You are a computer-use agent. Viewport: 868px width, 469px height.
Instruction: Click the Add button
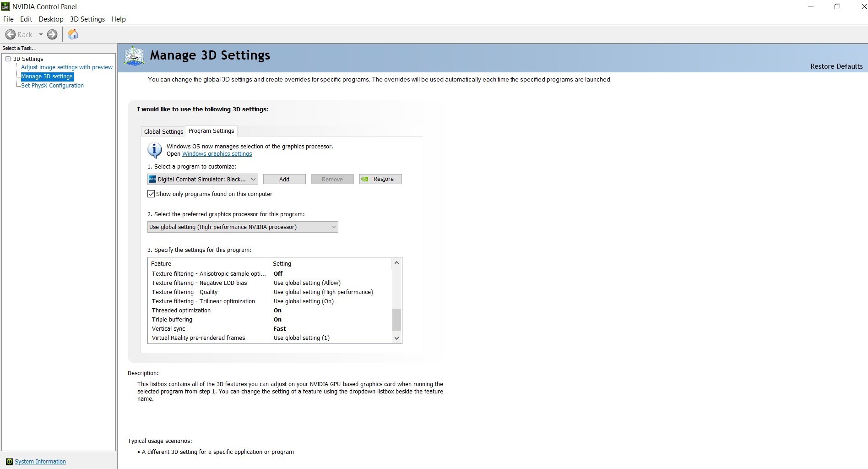pos(284,179)
